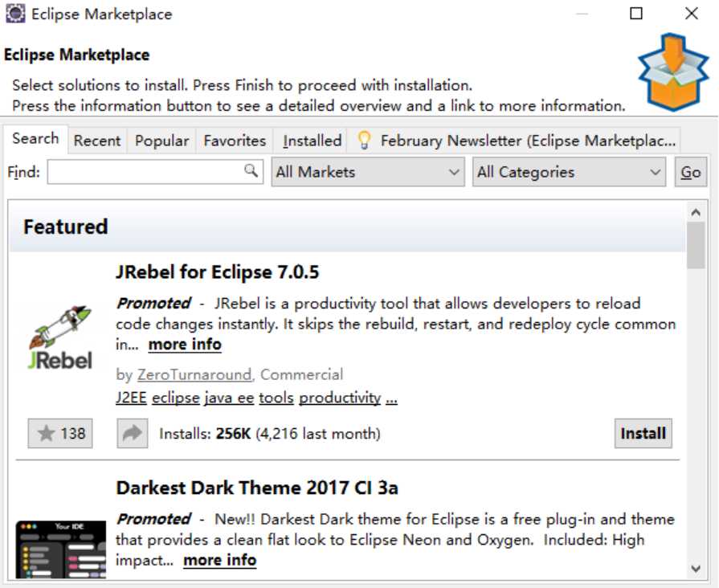
Task: Click more info link for Darkest Dark Theme
Action: (219, 560)
